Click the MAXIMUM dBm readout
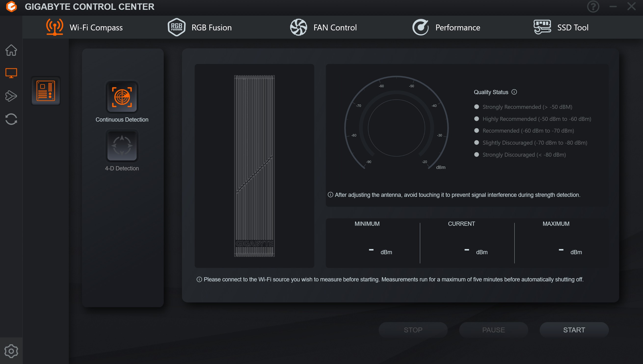 click(570, 252)
